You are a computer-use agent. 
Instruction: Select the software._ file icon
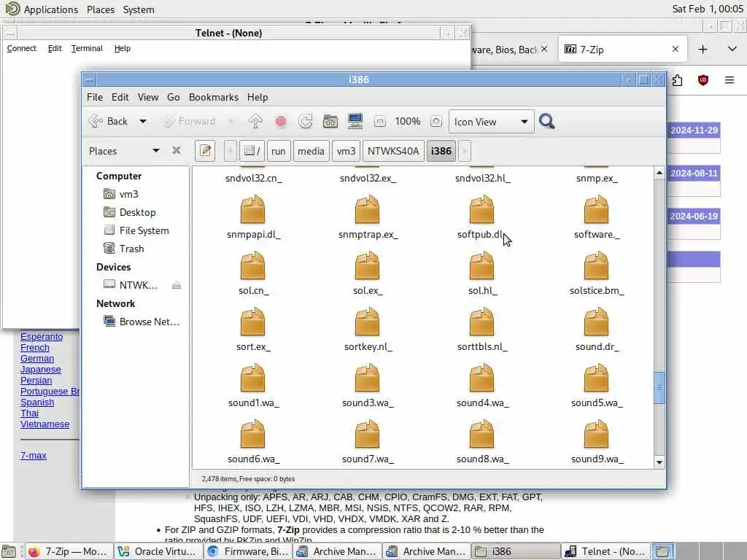pos(596,209)
